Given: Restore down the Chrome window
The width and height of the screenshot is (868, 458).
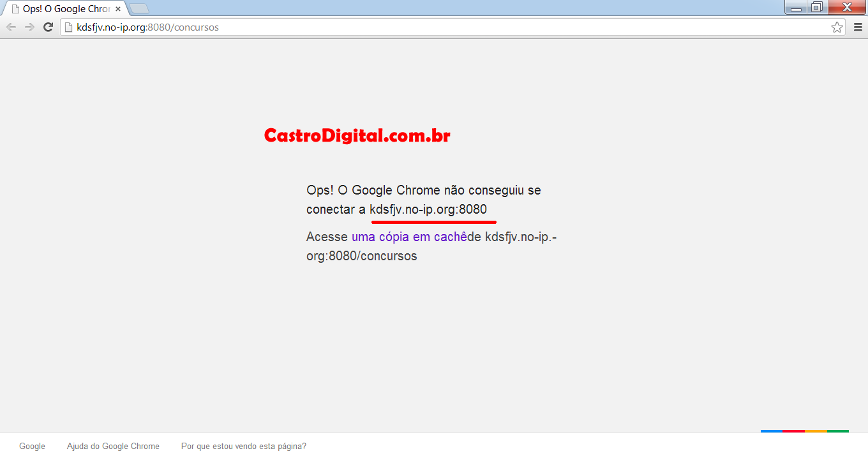Looking at the screenshot, I should pyautogui.click(x=816, y=8).
